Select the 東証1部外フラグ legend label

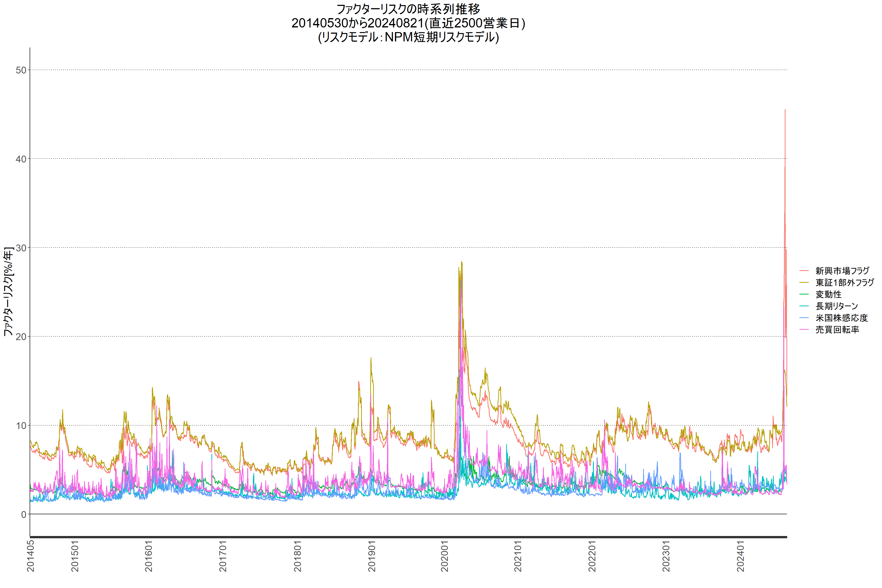click(845, 282)
